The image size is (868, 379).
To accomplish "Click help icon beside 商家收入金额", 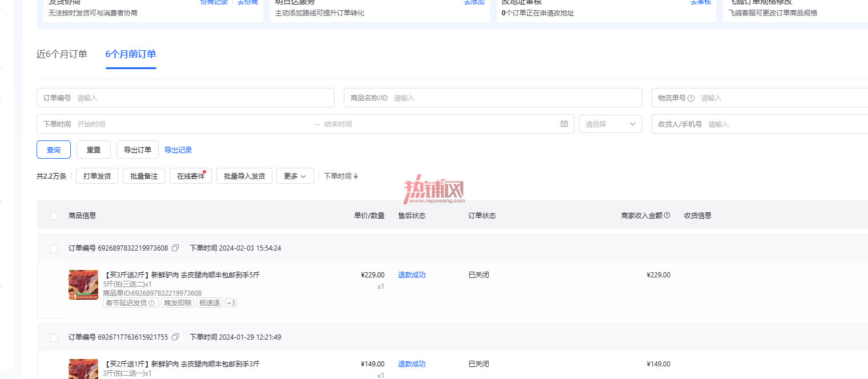I will coord(667,215).
